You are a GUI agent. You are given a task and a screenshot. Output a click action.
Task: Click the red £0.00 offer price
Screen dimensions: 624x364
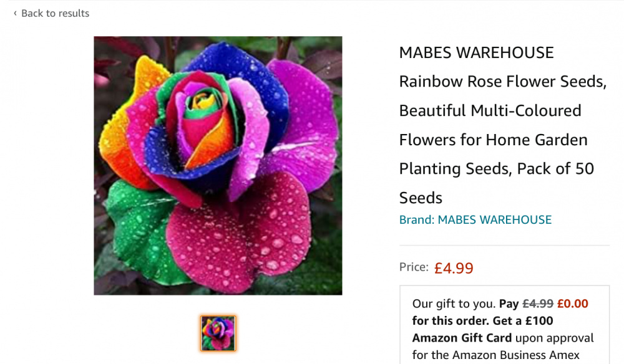[572, 304]
